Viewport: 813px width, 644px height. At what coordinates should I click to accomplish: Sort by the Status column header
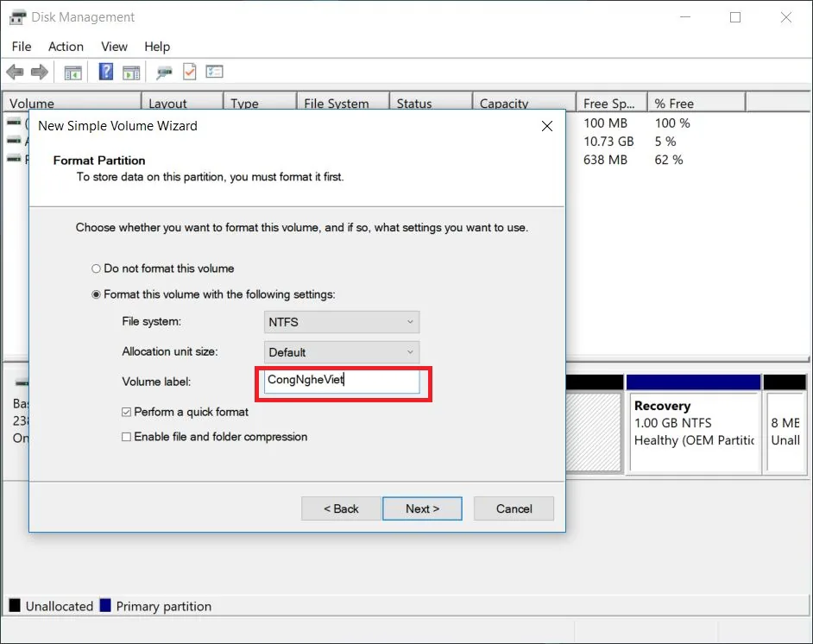pos(432,103)
